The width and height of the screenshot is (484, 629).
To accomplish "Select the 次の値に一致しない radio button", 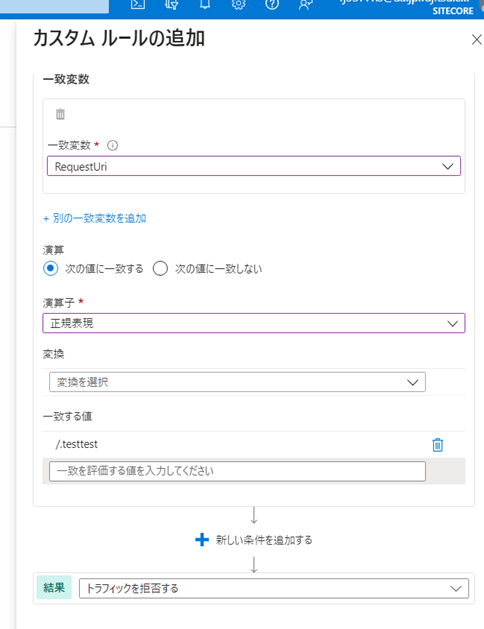I will 160,268.
